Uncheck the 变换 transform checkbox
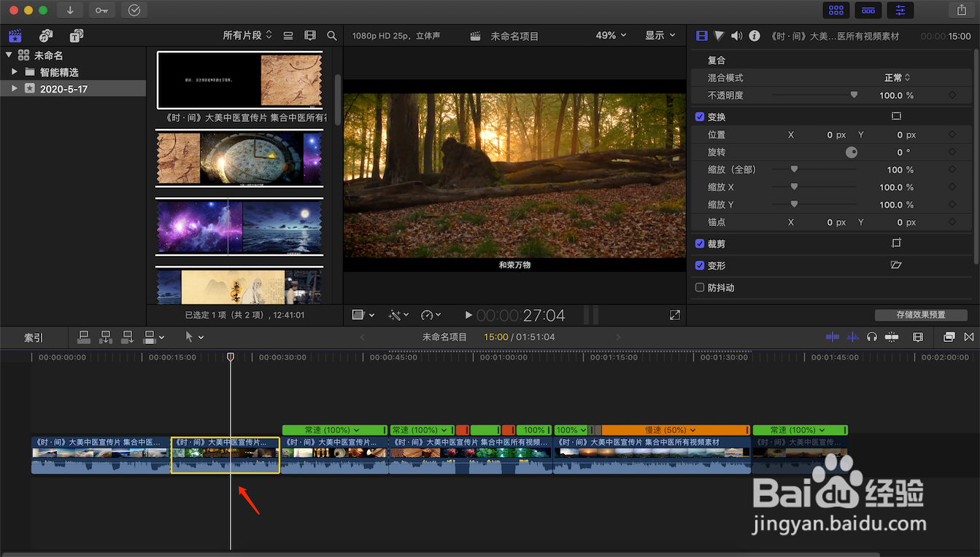980x557 pixels. [700, 117]
